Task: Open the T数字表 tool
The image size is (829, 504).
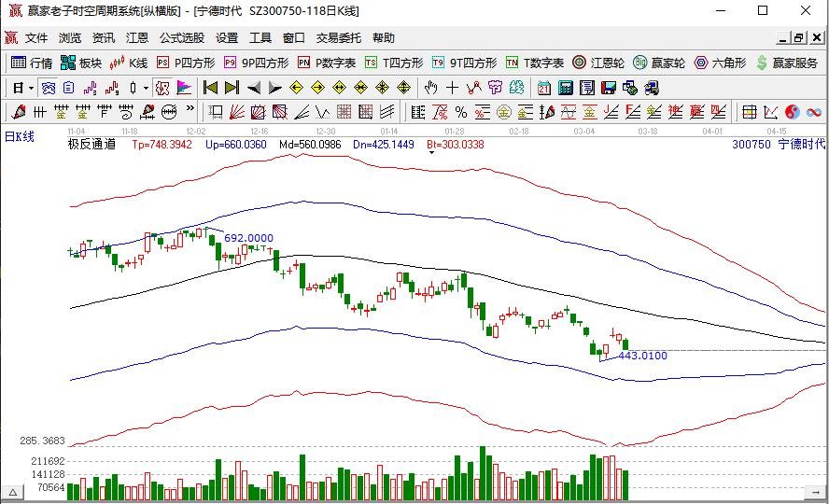Action: click(535, 63)
